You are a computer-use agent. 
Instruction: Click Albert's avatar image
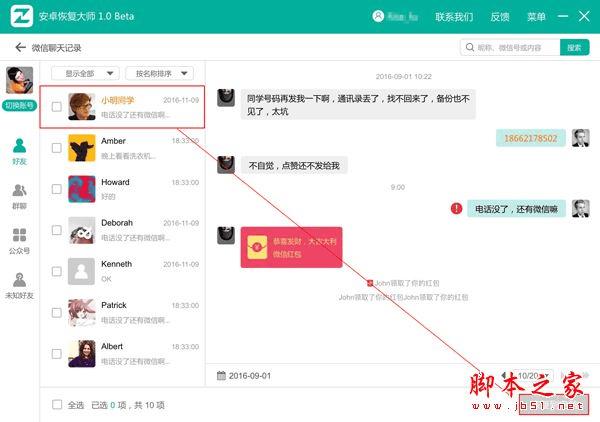82,354
